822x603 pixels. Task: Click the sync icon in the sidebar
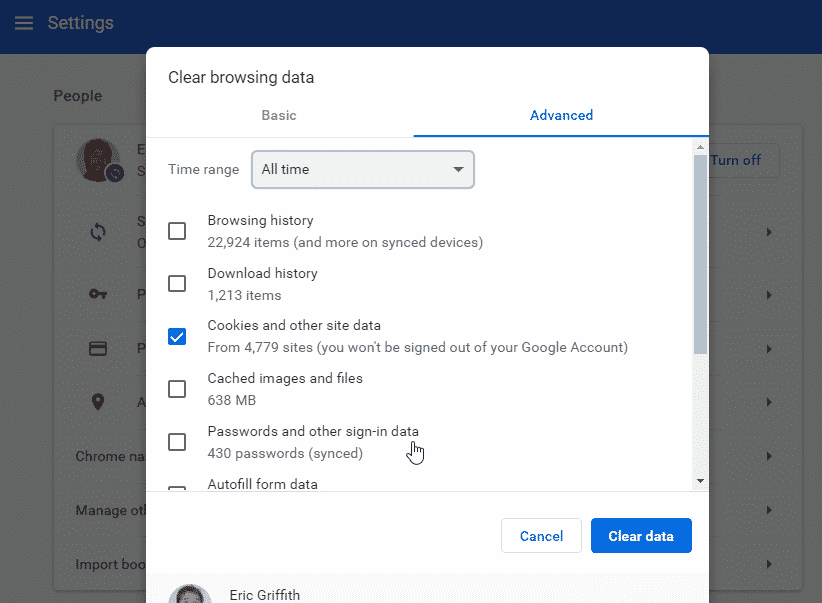pyautogui.click(x=98, y=231)
